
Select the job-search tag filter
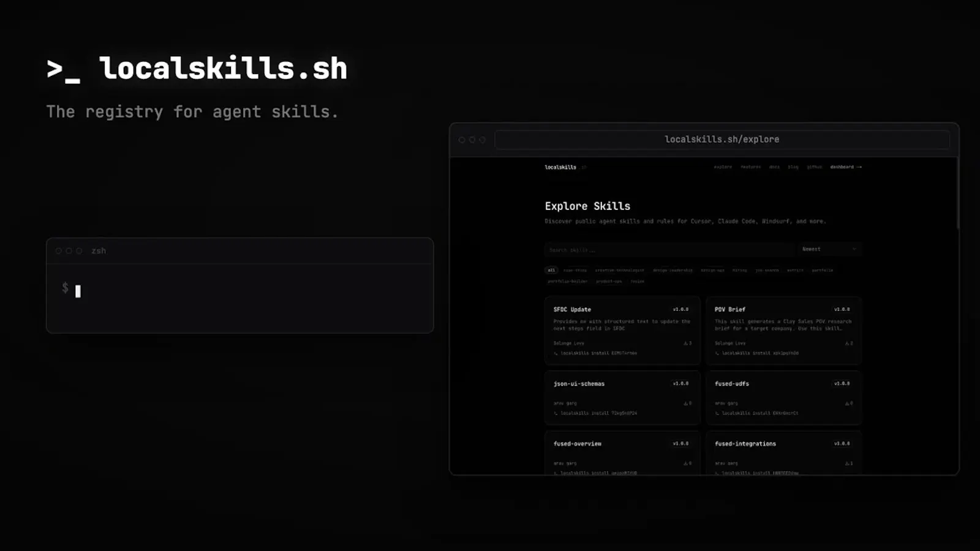point(767,270)
